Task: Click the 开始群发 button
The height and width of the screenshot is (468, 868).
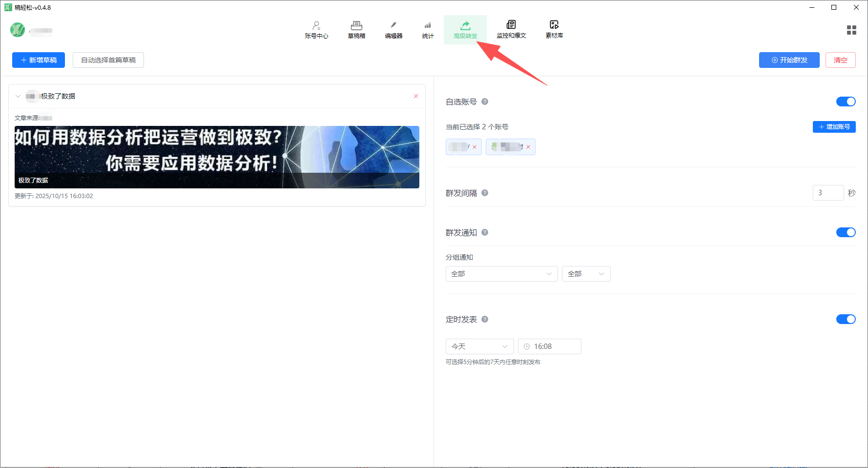Action: (x=789, y=60)
